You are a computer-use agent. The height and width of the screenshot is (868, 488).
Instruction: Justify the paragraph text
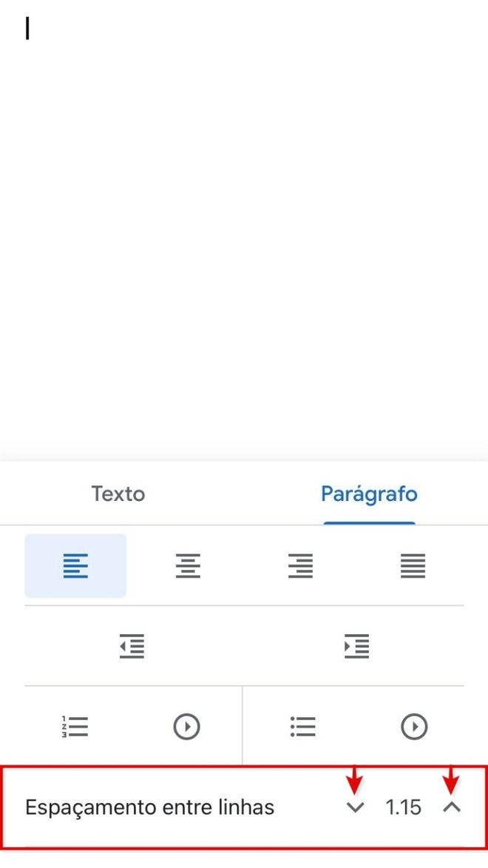coord(413,566)
